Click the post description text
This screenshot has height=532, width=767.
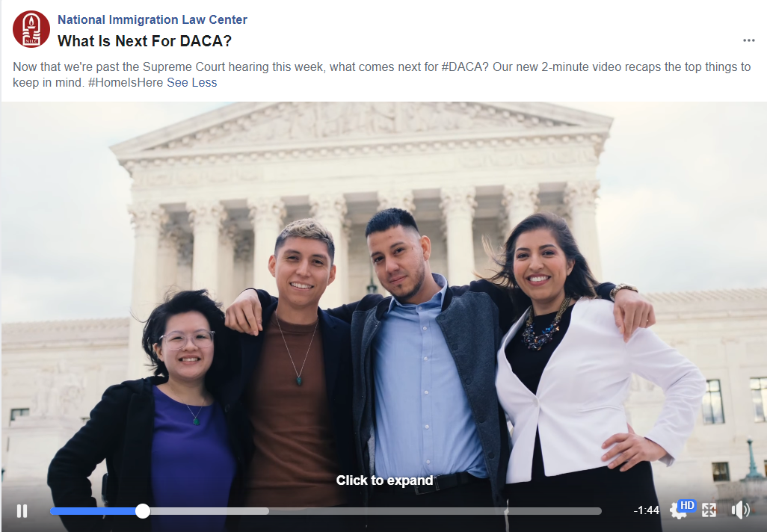pyautogui.click(x=381, y=75)
